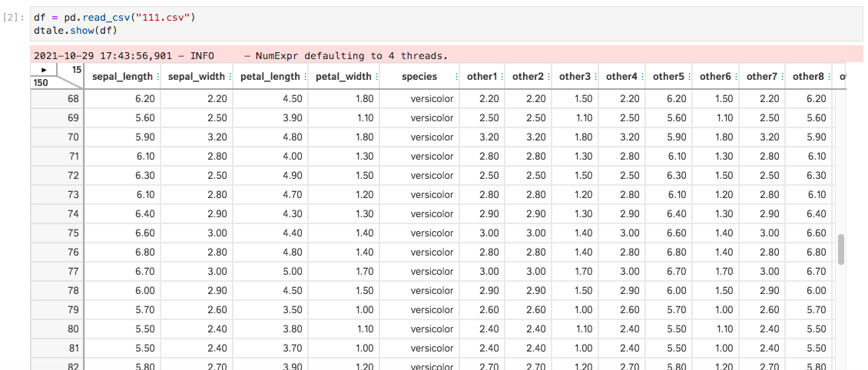Select the petal_length column header
The height and width of the screenshot is (370, 868).
(270, 77)
